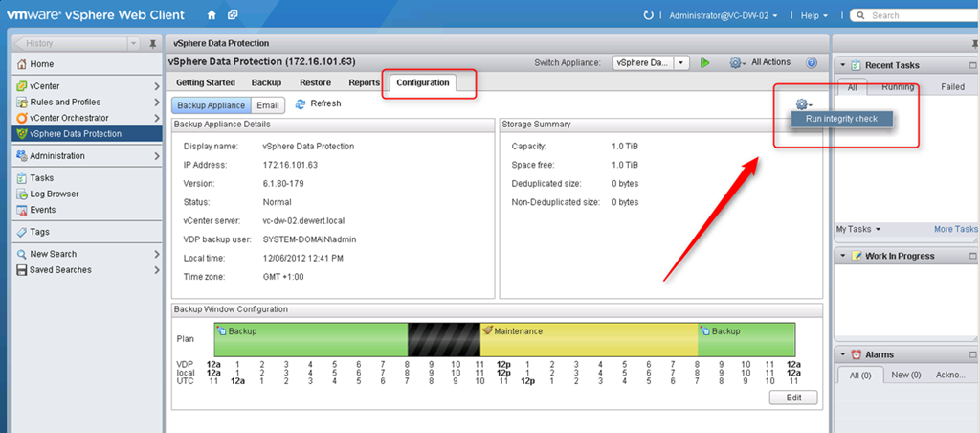Expand vCenter chevron arrow
The width and height of the screenshot is (980, 433).
point(156,86)
